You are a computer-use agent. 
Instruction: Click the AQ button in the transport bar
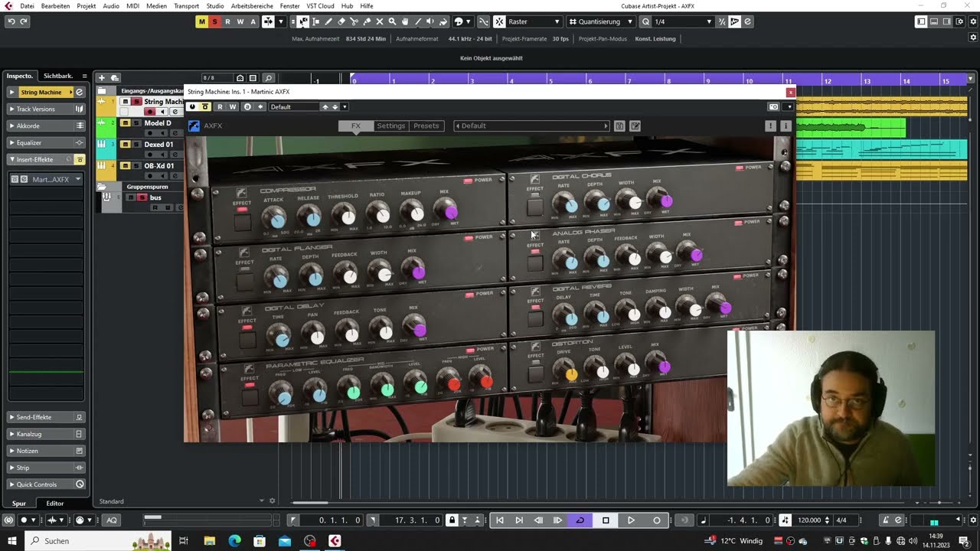tap(112, 520)
